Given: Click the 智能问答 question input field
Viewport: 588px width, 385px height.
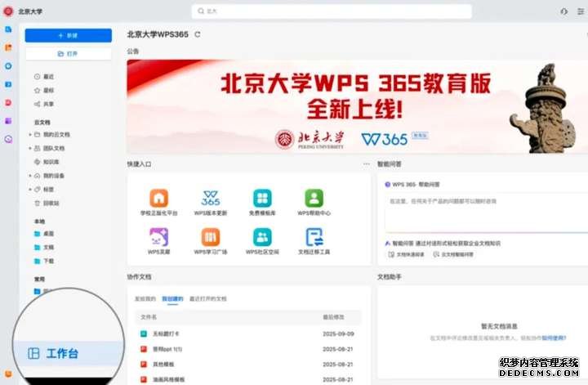Looking at the screenshot, I should click(x=487, y=213).
